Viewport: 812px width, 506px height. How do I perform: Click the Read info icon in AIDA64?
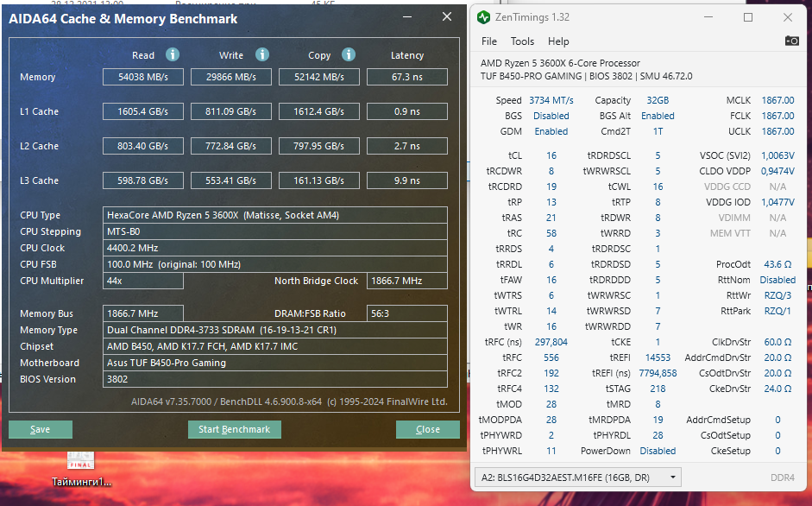tap(173, 54)
